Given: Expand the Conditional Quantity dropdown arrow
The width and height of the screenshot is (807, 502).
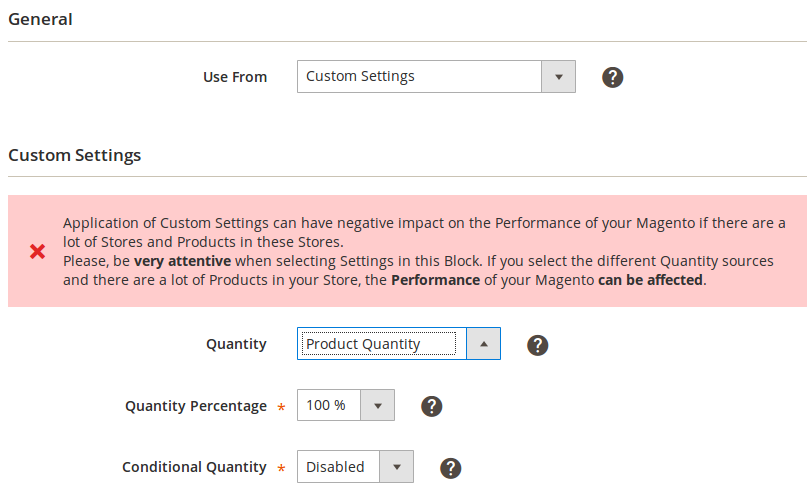Looking at the screenshot, I should 397,467.
